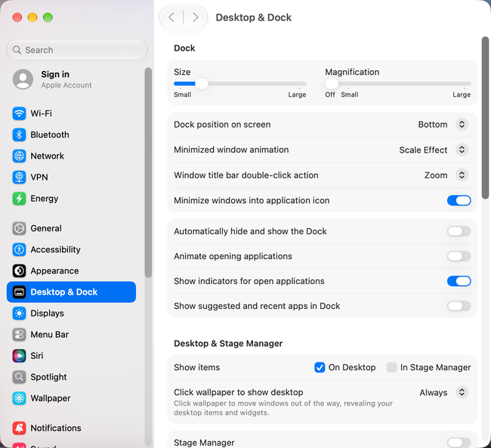Click the Wi-Fi icon in sidebar

19,113
